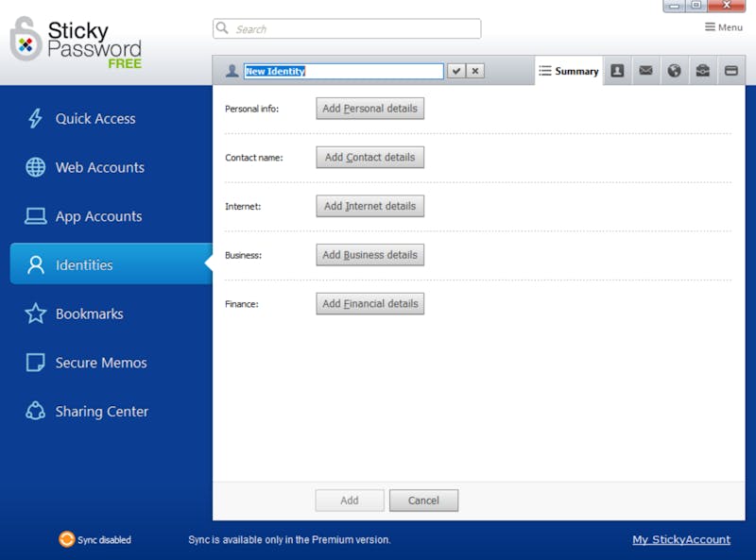
Task: Open Bookmarks in the sidebar
Action: [111, 314]
